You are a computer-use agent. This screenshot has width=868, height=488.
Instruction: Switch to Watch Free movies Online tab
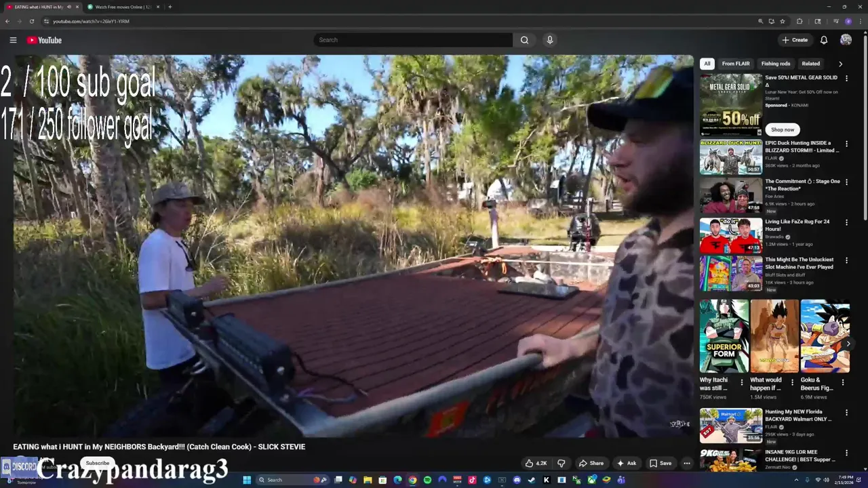[122, 7]
